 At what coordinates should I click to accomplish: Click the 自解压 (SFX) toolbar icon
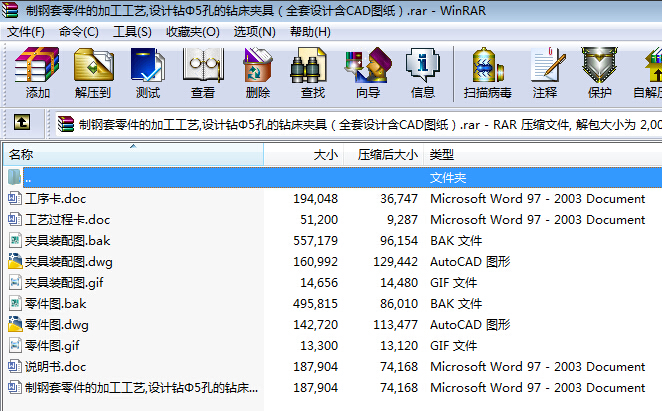653,64
